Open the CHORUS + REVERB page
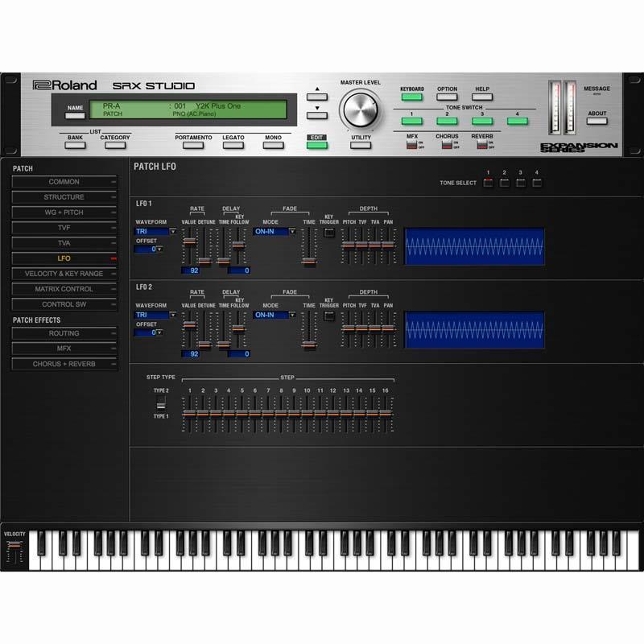The image size is (644, 644). [x=64, y=364]
